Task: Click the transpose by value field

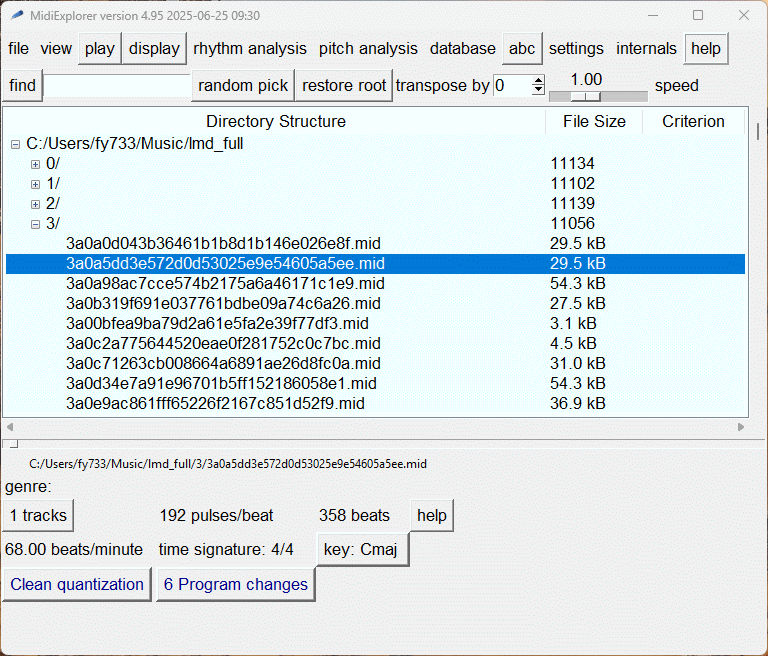Action: 512,86
